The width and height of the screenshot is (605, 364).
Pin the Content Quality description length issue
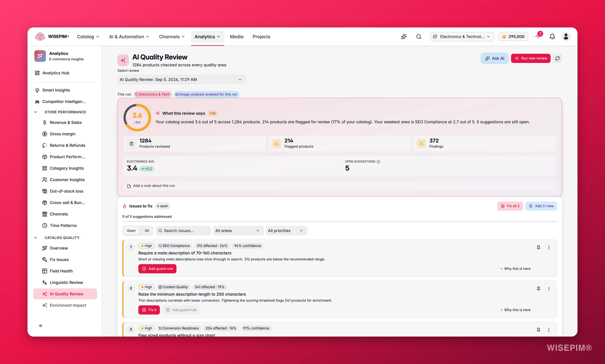point(538,289)
